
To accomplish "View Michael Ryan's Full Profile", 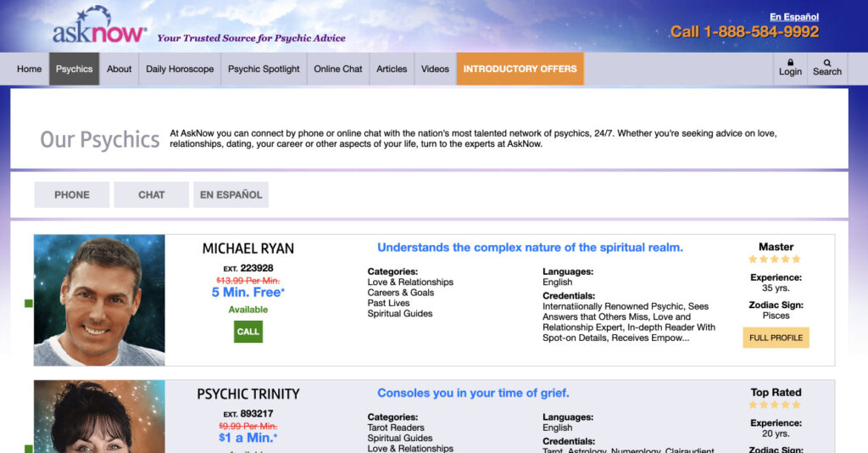I will tap(776, 338).
